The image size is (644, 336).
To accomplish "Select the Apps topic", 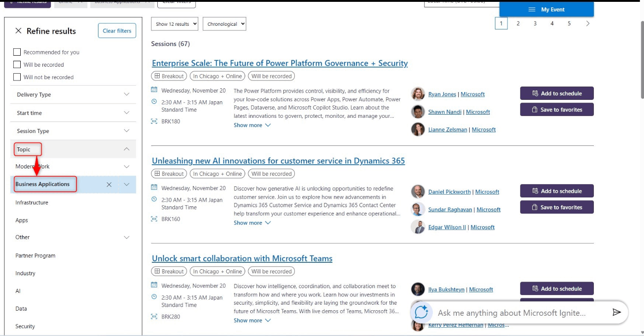I will click(22, 220).
